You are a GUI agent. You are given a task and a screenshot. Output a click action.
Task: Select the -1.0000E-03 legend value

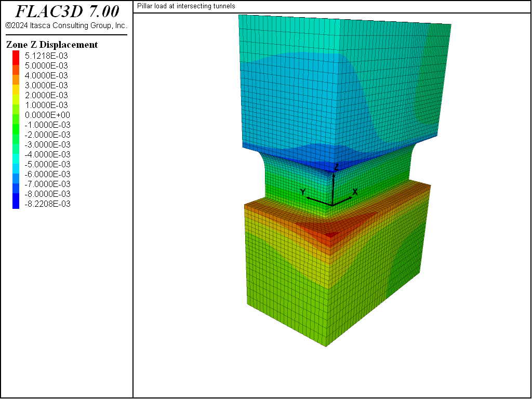(47, 125)
